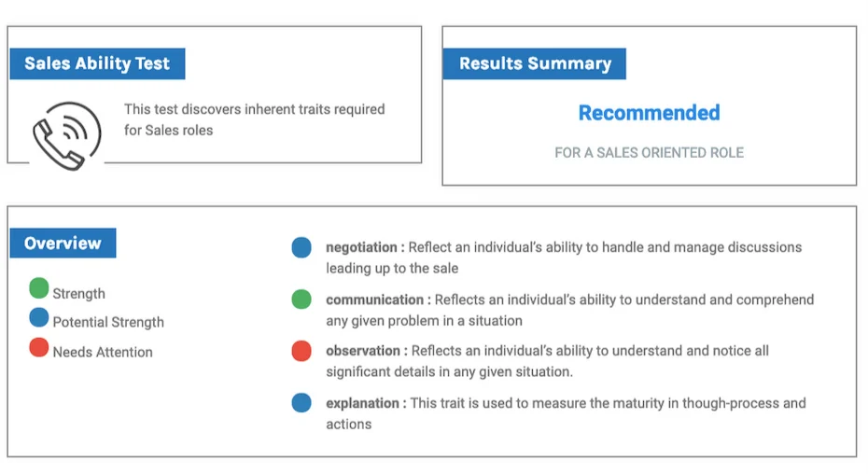Select the blue dot beside explanation

pos(301,402)
